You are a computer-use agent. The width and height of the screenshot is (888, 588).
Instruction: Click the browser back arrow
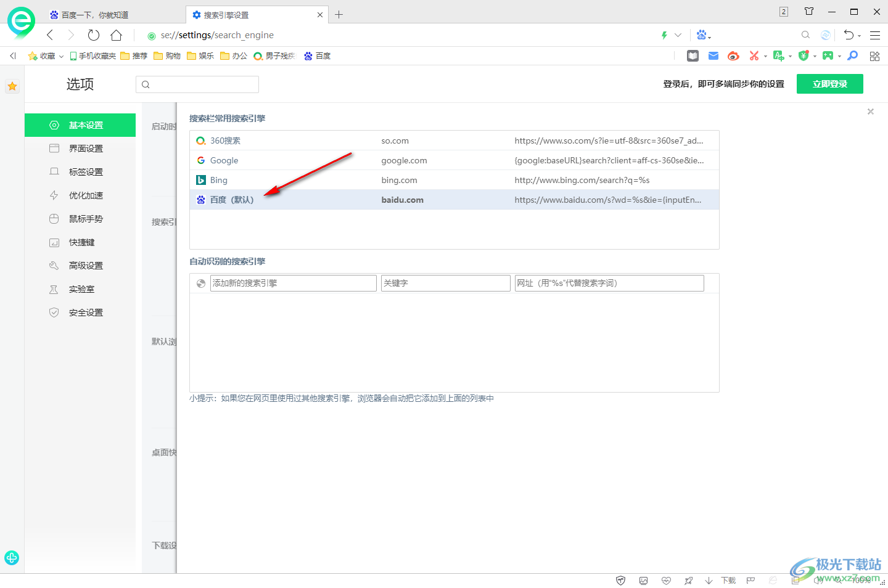click(50, 35)
